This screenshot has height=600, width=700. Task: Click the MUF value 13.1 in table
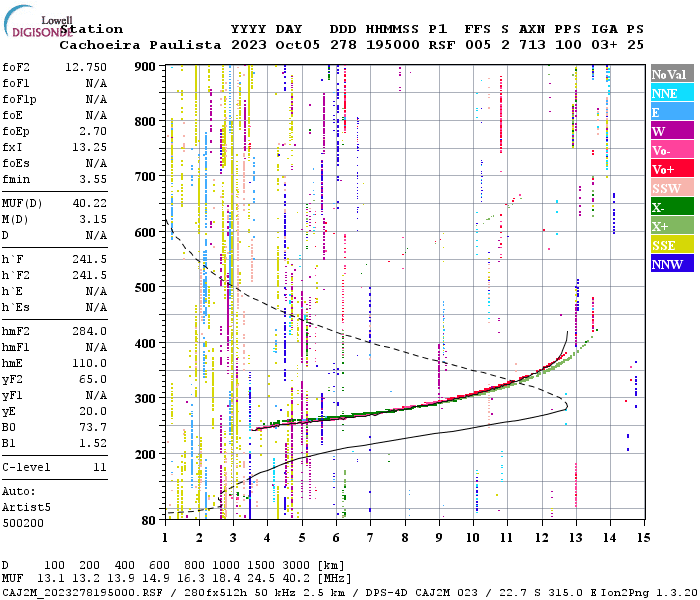(x=51, y=578)
